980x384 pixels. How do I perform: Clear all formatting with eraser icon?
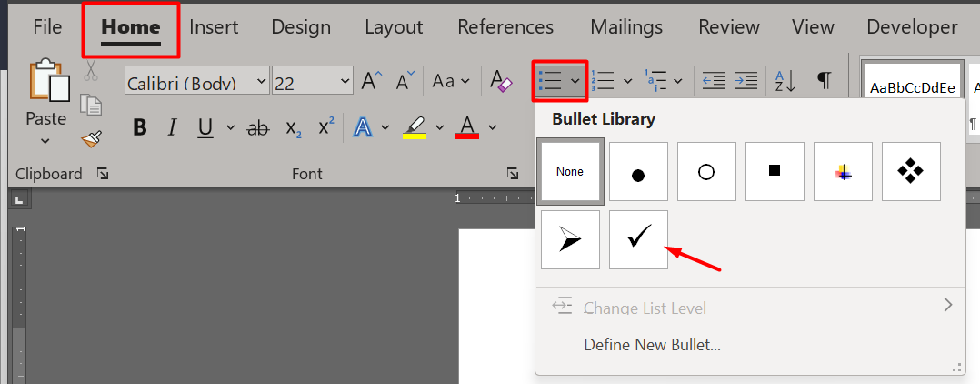click(x=501, y=80)
